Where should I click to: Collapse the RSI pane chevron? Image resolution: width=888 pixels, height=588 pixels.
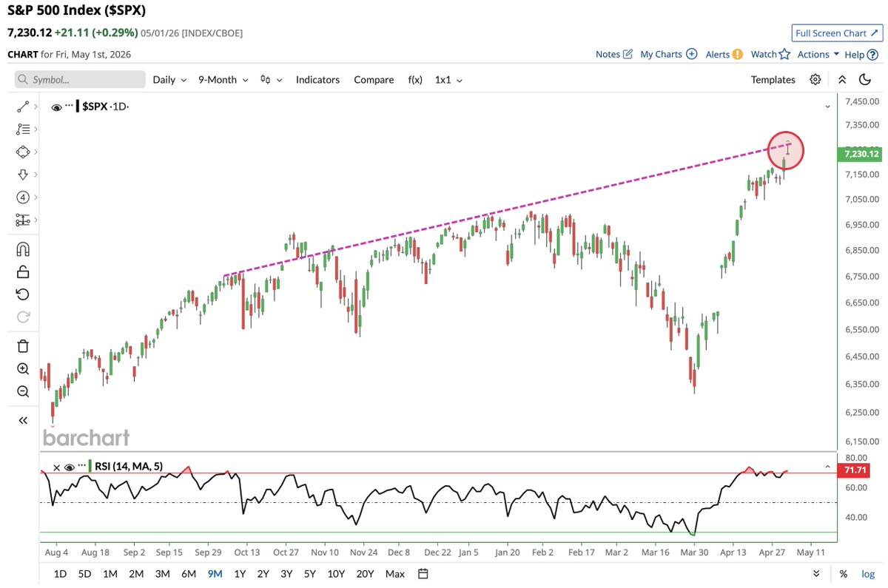point(827,467)
